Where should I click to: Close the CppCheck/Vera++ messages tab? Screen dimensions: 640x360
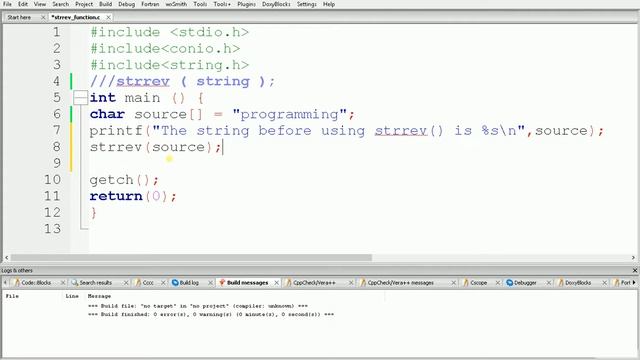tap(453, 282)
